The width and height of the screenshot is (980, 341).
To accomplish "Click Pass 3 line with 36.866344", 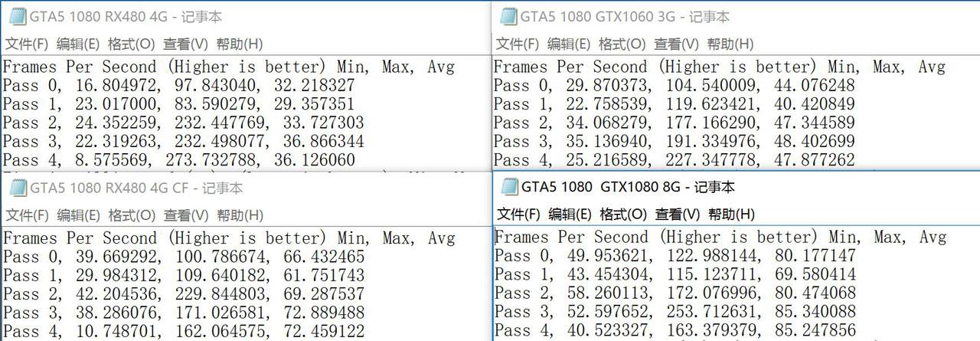I will (x=184, y=141).
